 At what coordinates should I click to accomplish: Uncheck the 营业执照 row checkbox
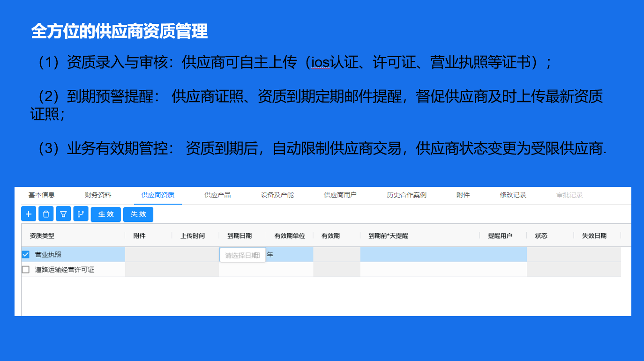pos(26,255)
